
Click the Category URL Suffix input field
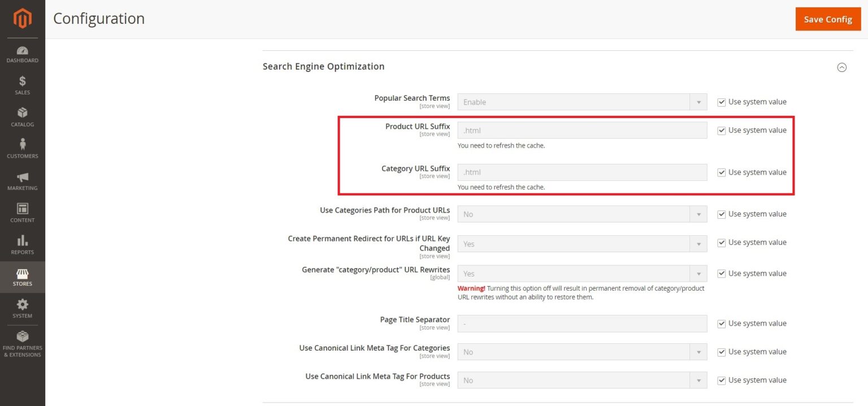click(582, 172)
